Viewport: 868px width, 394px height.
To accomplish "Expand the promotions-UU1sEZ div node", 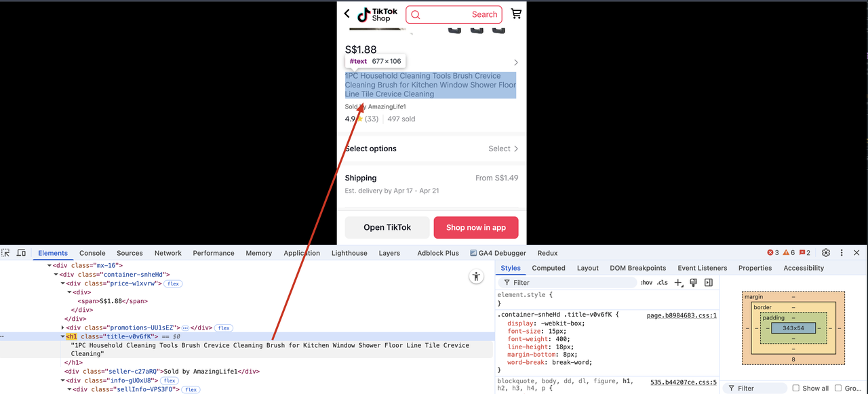I will point(63,328).
